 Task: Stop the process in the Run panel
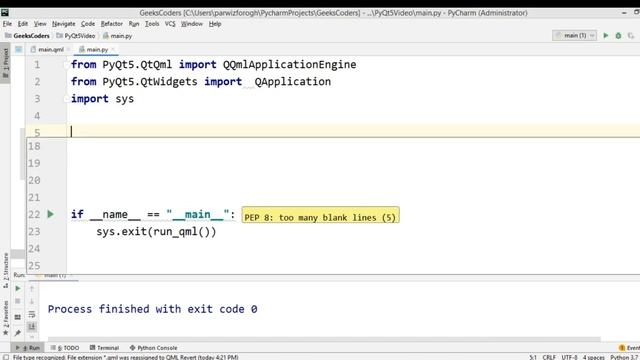tap(18, 301)
